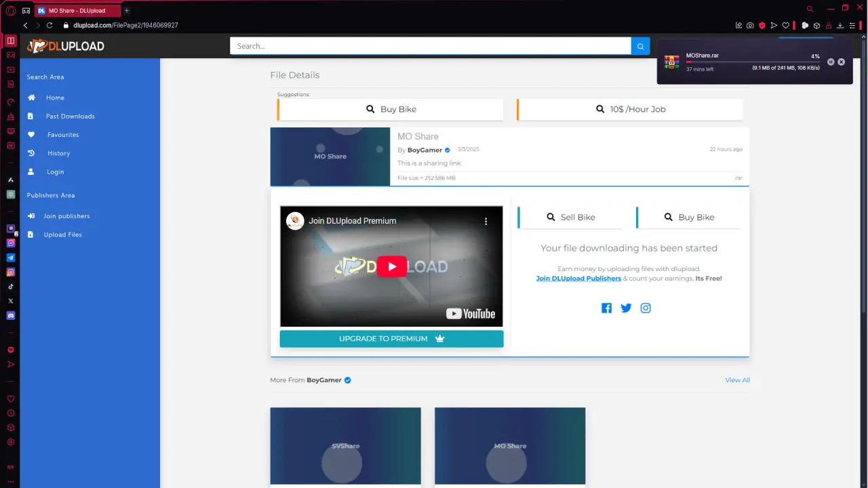The width and height of the screenshot is (868, 488).
Task: Take a snapshot with camera icon
Action: [750, 25]
